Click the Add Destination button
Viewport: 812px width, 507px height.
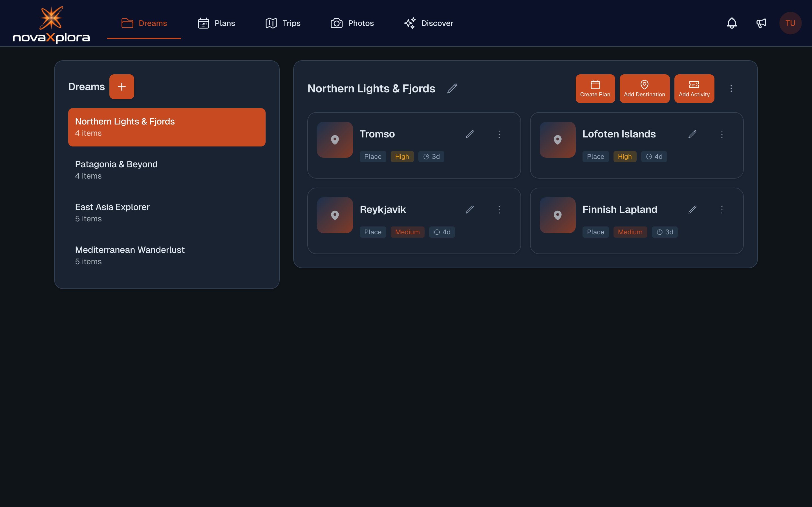coord(644,88)
